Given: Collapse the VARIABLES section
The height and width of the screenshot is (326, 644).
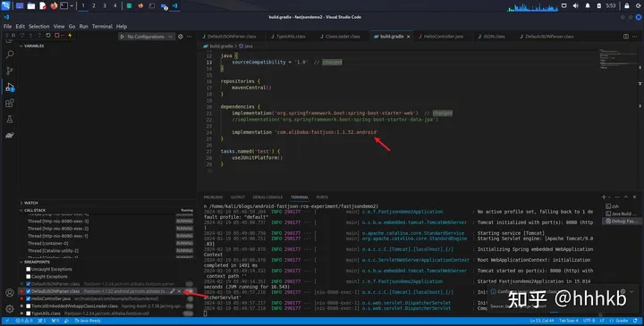Looking at the screenshot, I should point(34,46).
